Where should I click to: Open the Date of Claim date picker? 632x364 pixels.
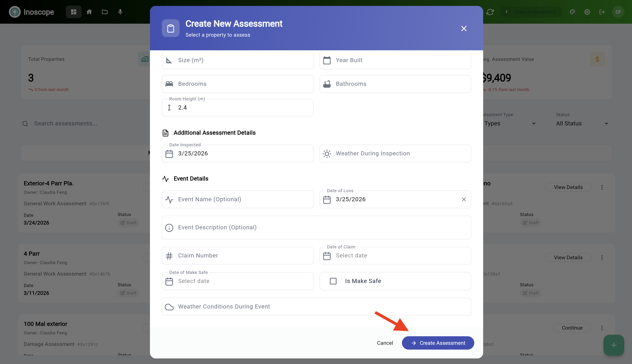point(327,255)
